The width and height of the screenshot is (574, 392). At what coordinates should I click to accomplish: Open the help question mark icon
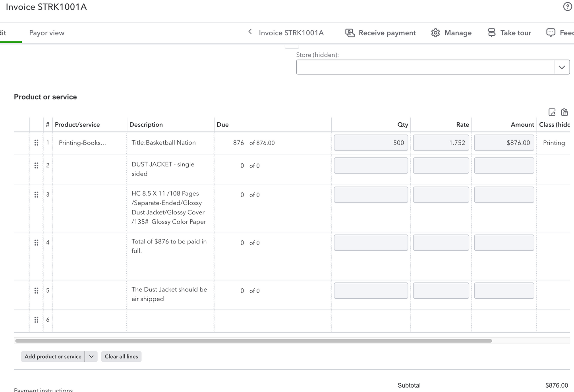pos(568,7)
